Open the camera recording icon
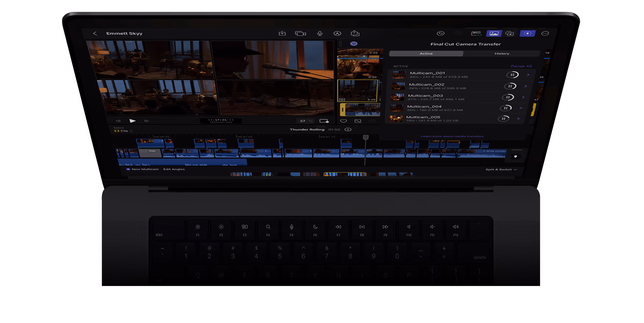 pyautogui.click(x=301, y=33)
